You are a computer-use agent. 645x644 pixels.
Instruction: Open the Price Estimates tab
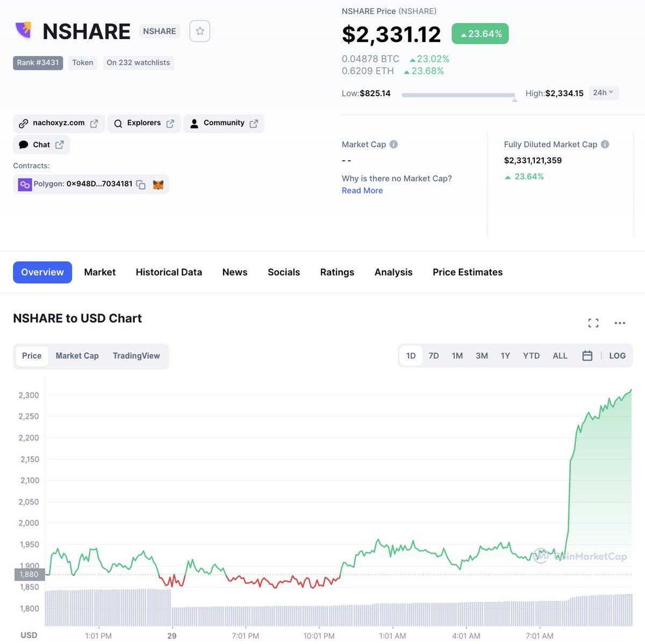pyautogui.click(x=468, y=272)
